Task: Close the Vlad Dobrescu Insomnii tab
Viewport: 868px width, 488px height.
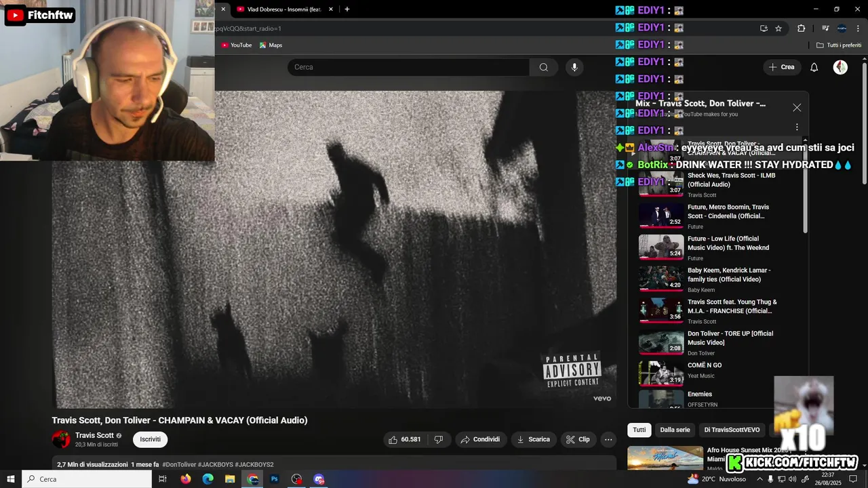Action: (331, 9)
